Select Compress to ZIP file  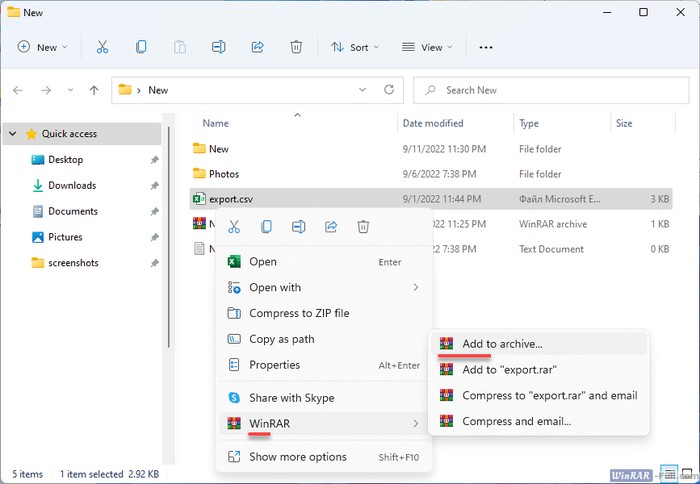[299, 313]
